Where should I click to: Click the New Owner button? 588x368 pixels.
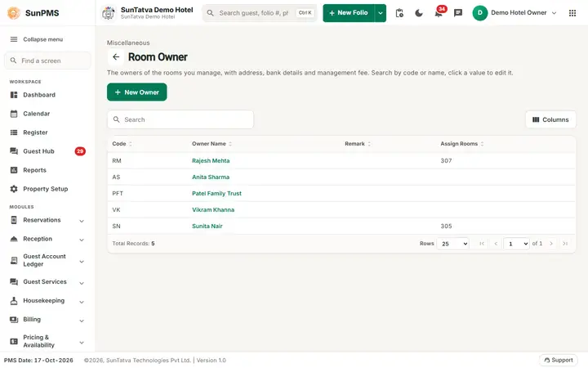click(x=137, y=92)
